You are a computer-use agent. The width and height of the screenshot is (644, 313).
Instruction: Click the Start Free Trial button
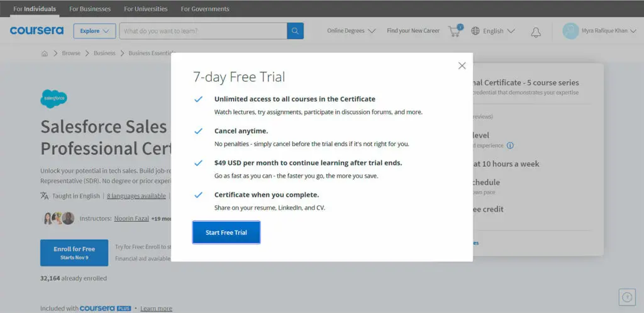pyautogui.click(x=226, y=232)
